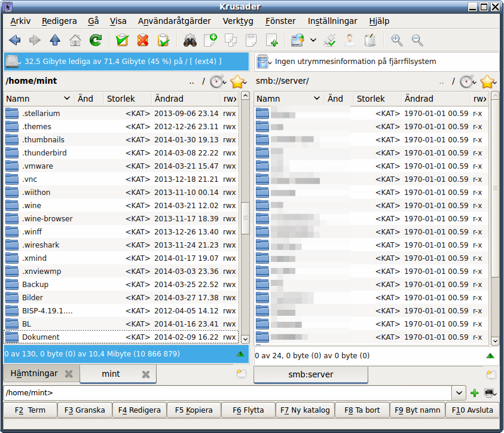Viewport: 504px width, 433px height.
Task: Click F9 Byt namn button
Action: (417, 410)
